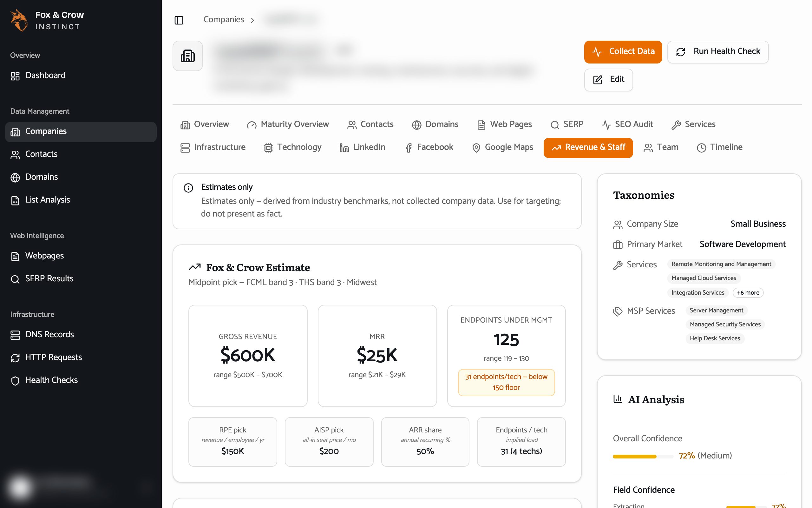Open List Analysis in the sidebar
812x508 pixels.
(x=81, y=200)
